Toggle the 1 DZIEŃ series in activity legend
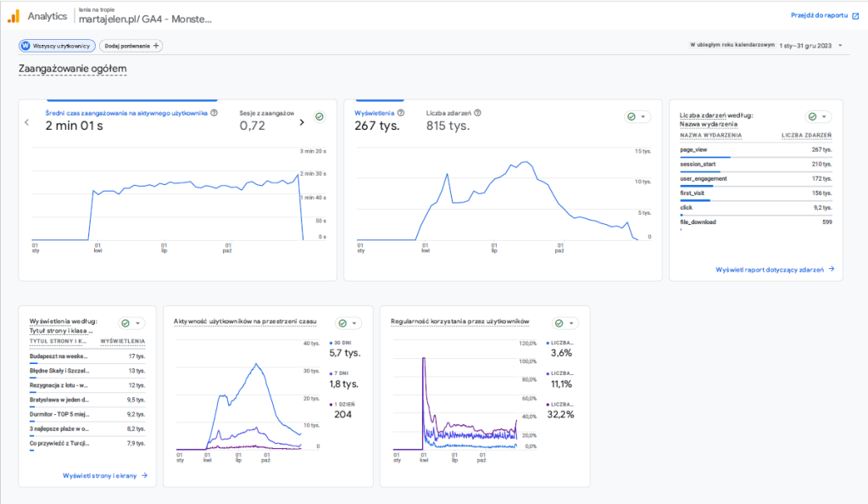Screen dimensions: 868x504 344,404
